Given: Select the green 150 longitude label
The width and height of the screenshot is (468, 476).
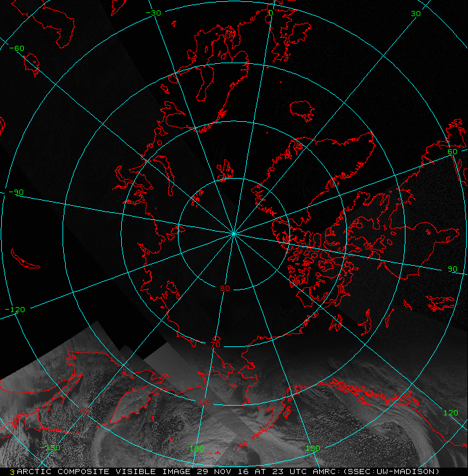Looking at the screenshot, I should (x=313, y=448).
